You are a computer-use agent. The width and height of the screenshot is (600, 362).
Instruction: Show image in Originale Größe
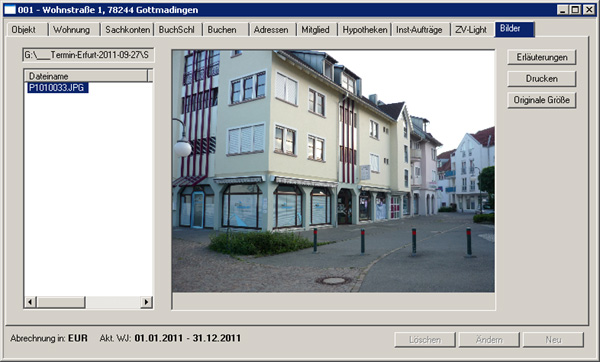point(541,100)
